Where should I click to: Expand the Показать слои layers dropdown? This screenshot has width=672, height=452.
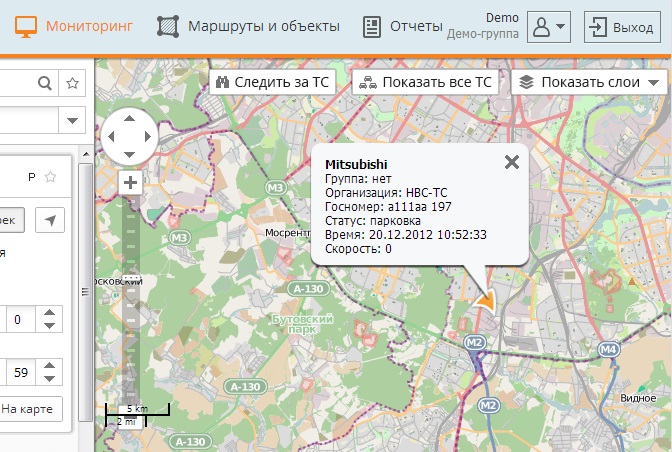(589, 82)
